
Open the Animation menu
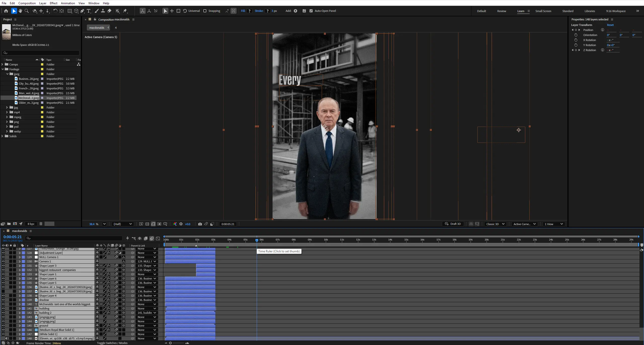pos(68,3)
